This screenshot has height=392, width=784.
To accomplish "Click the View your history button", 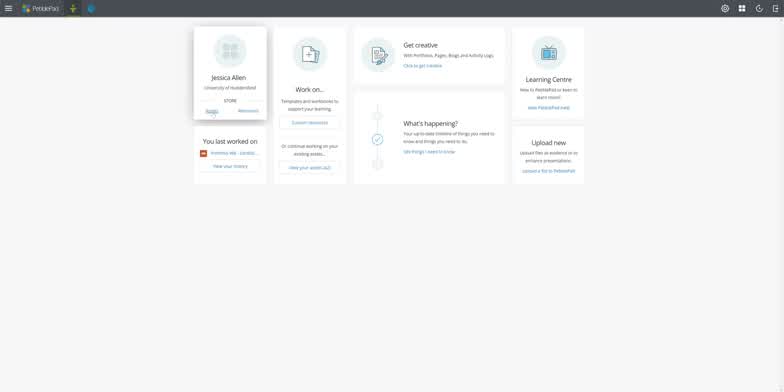I will [230, 166].
